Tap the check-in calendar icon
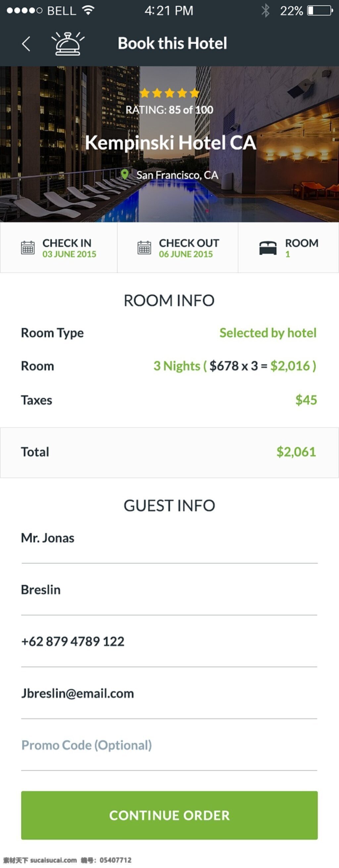Screen dimensions: 339x868 [x=28, y=248]
